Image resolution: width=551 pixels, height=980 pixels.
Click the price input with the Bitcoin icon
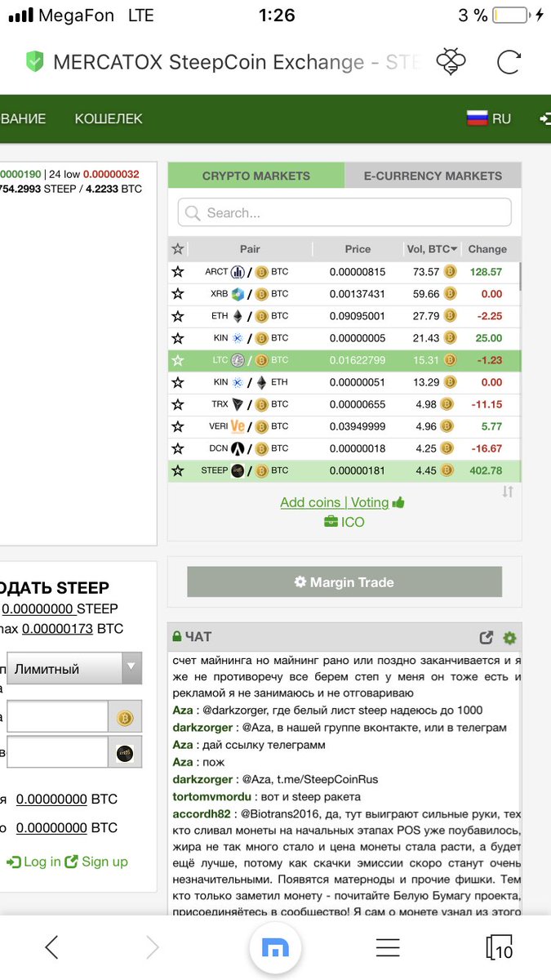click(57, 717)
